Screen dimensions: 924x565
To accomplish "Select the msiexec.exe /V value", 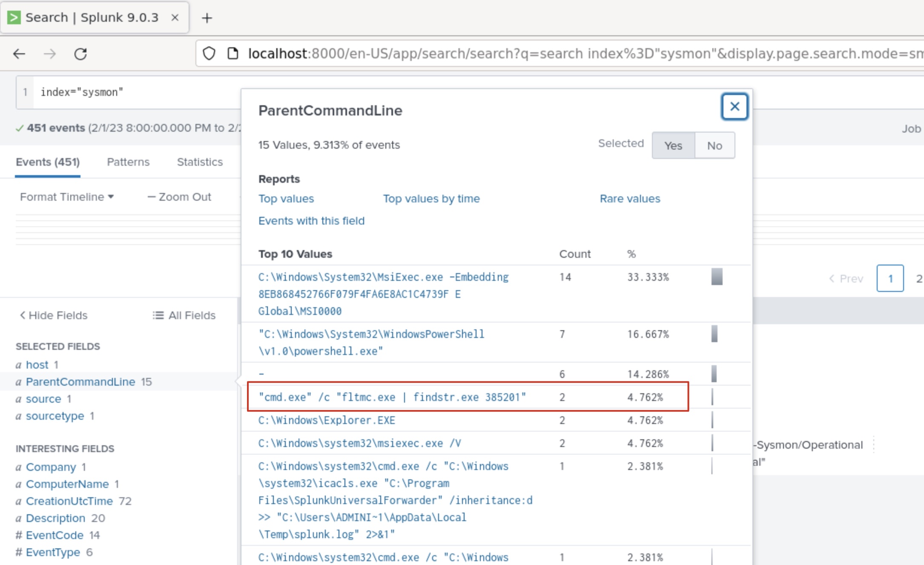I will 359,443.
